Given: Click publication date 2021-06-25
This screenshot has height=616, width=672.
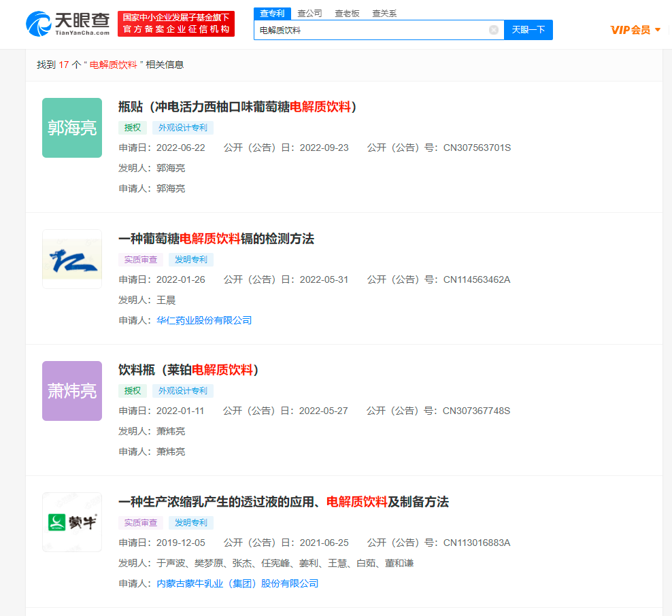Looking at the screenshot, I should 324,543.
